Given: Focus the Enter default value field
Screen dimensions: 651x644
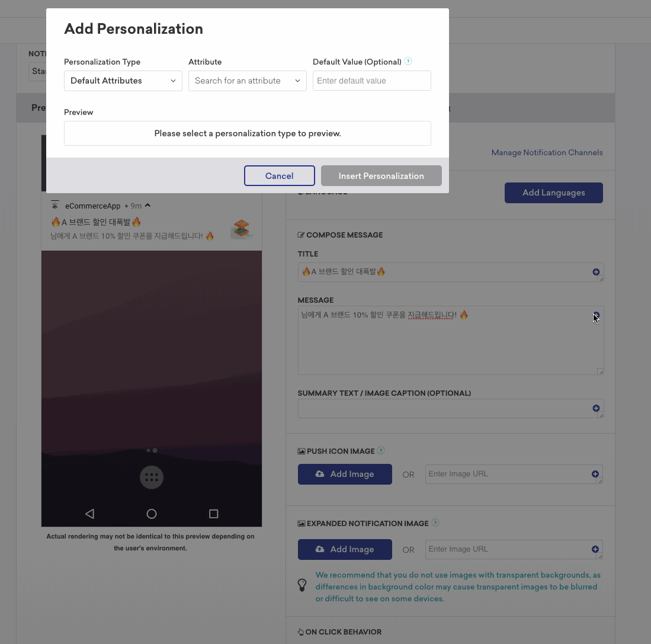Looking at the screenshot, I should click(x=371, y=81).
